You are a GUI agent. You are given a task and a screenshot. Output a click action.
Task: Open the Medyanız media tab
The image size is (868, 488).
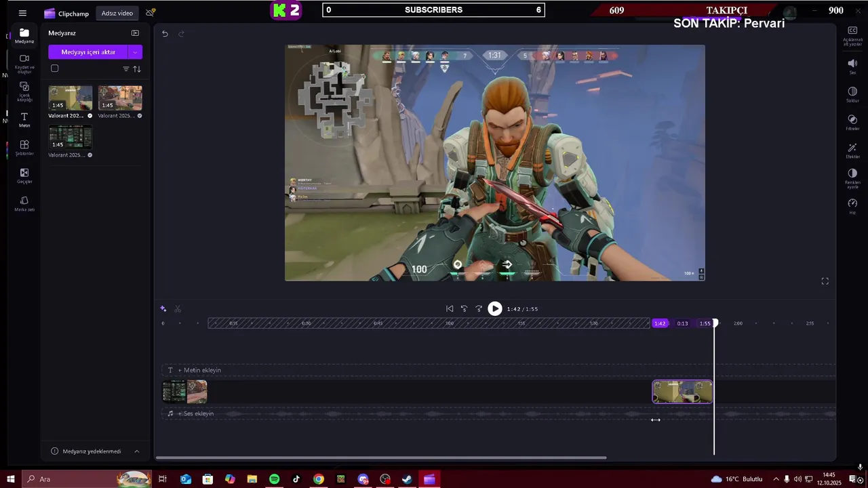click(24, 36)
